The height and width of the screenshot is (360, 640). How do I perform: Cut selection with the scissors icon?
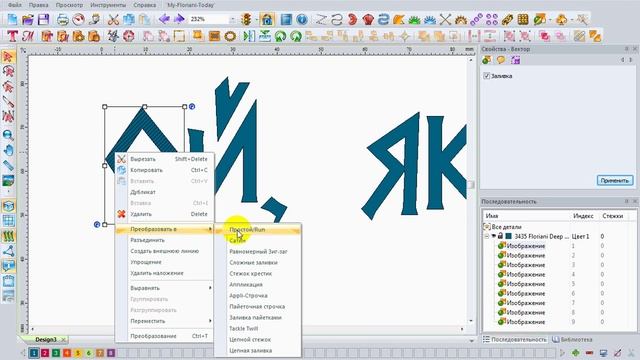point(113,19)
